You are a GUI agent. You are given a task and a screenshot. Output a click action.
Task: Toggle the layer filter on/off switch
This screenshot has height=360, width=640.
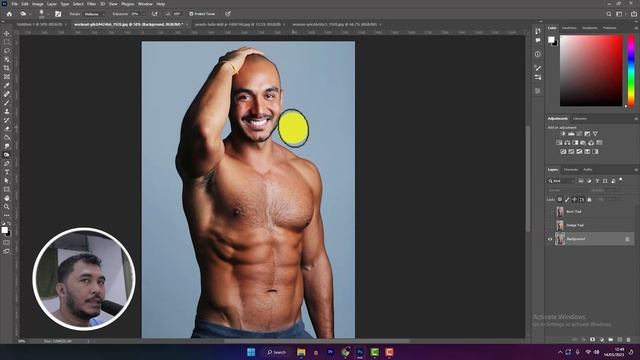(x=621, y=180)
